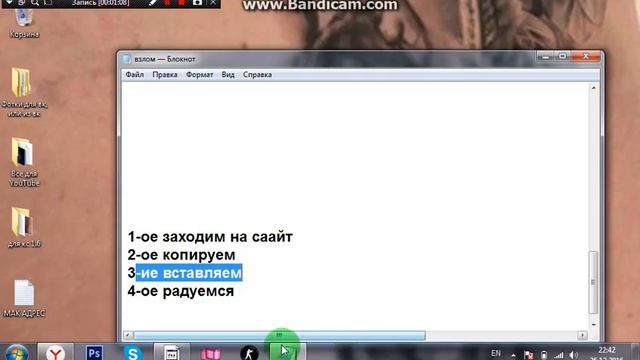This screenshot has height=360, width=640.
Task: Show hidden tray icons arrow
Action: [513, 355]
